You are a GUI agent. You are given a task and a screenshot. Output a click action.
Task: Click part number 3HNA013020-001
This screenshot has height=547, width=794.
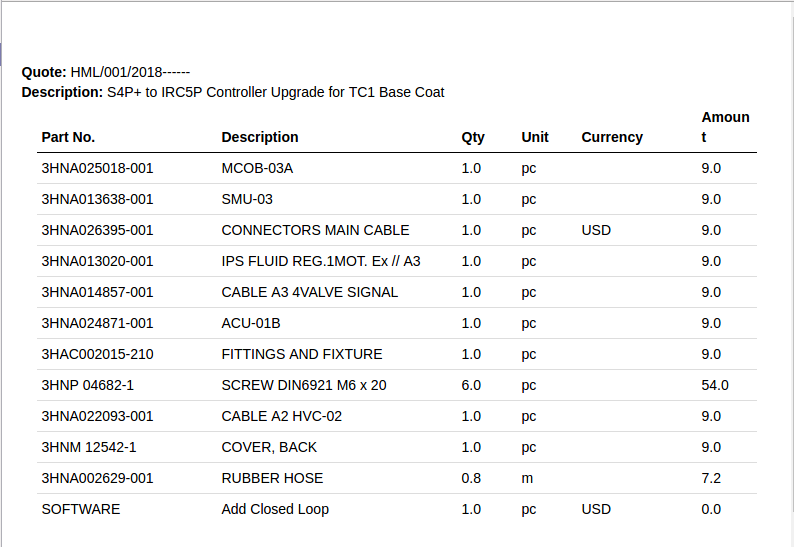(97, 261)
